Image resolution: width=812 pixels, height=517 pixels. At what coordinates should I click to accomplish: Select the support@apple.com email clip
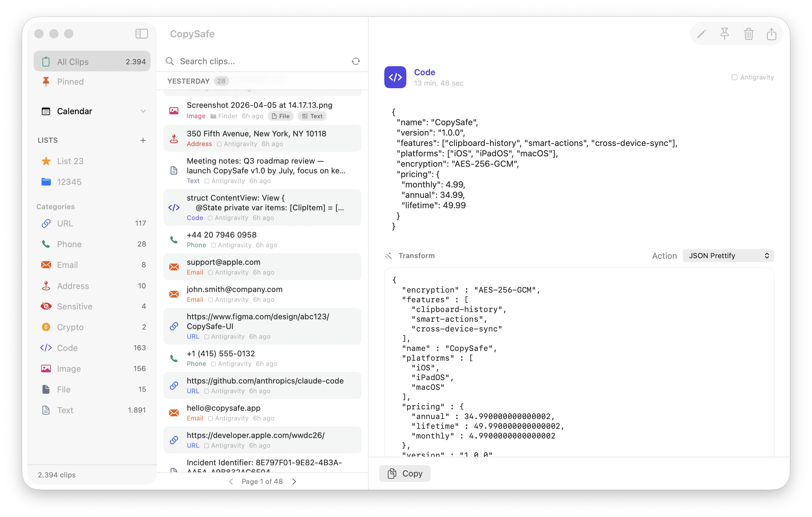[x=262, y=267]
